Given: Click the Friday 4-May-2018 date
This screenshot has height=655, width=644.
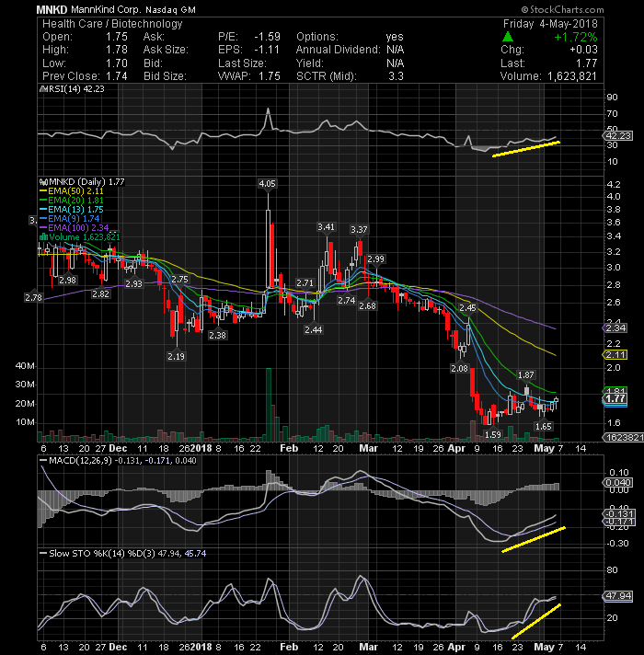Looking at the screenshot, I should coord(550,24).
